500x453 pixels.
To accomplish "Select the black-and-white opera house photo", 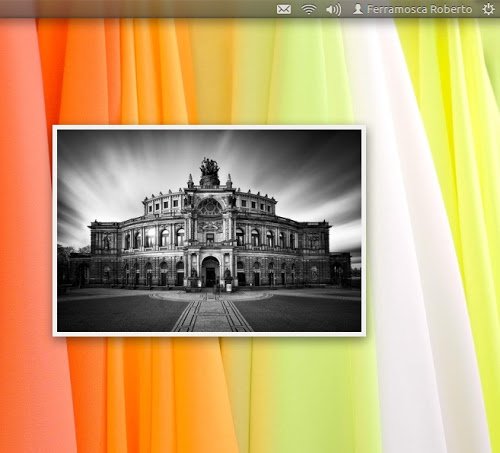I will click(209, 231).
